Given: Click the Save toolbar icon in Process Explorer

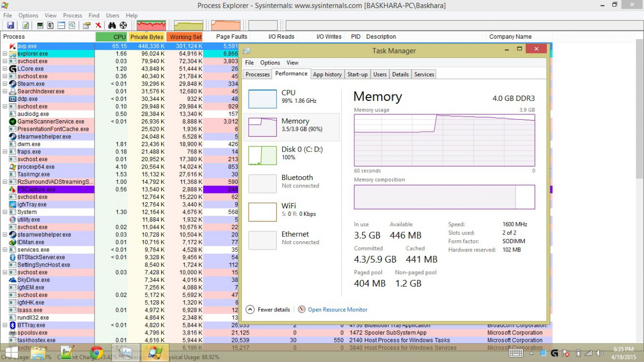Looking at the screenshot, I should (x=10, y=25).
